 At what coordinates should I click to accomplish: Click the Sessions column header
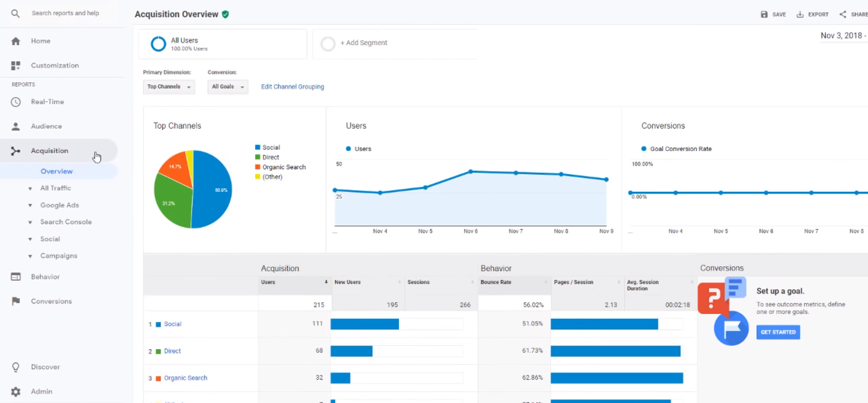419,282
